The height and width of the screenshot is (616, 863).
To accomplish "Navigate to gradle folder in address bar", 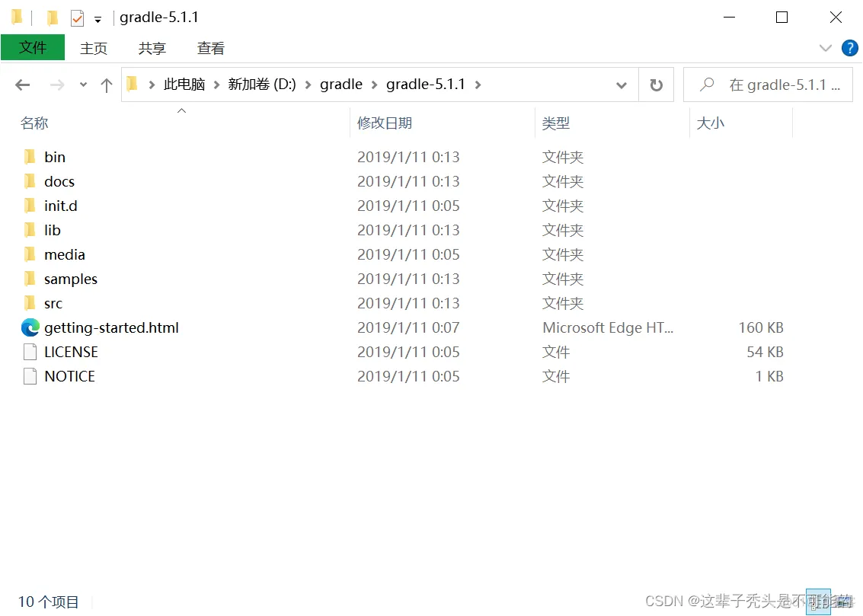I will tap(341, 85).
